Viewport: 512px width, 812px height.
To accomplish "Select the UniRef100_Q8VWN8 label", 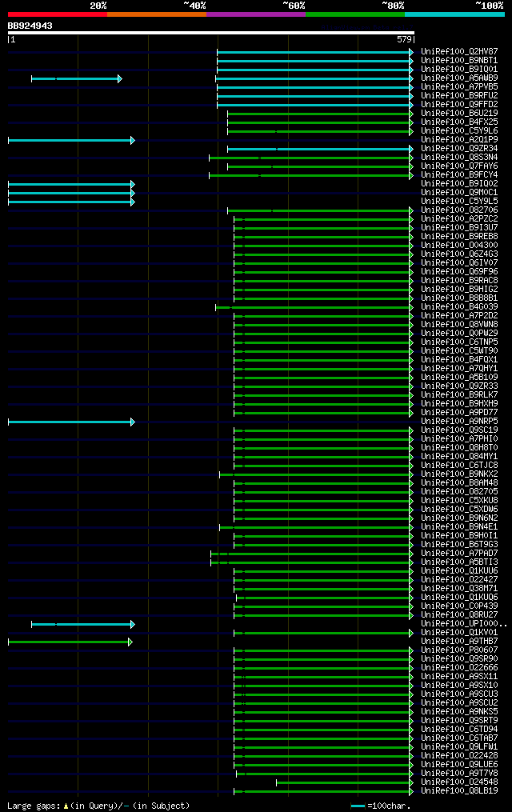I will pos(459,325).
